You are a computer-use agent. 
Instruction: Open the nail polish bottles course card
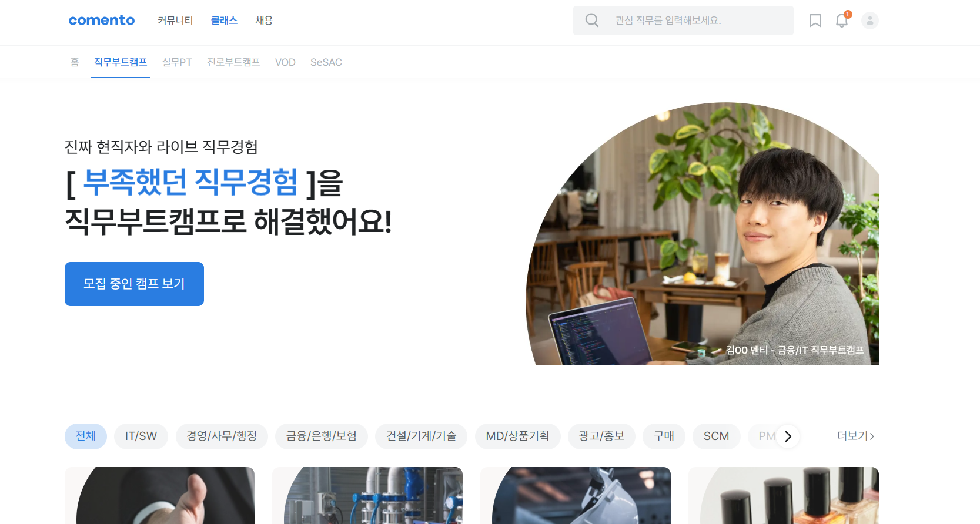click(784, 495)
